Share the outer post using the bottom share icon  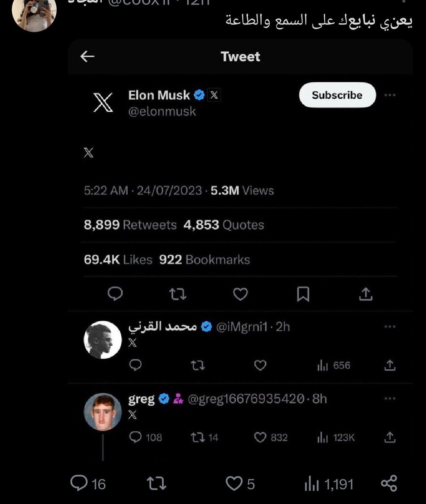click(389, 484)
